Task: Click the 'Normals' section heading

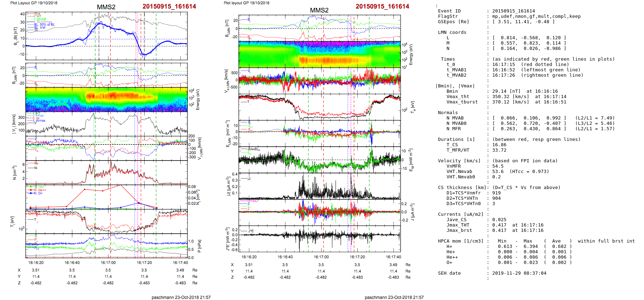Action: click(448, 113)
